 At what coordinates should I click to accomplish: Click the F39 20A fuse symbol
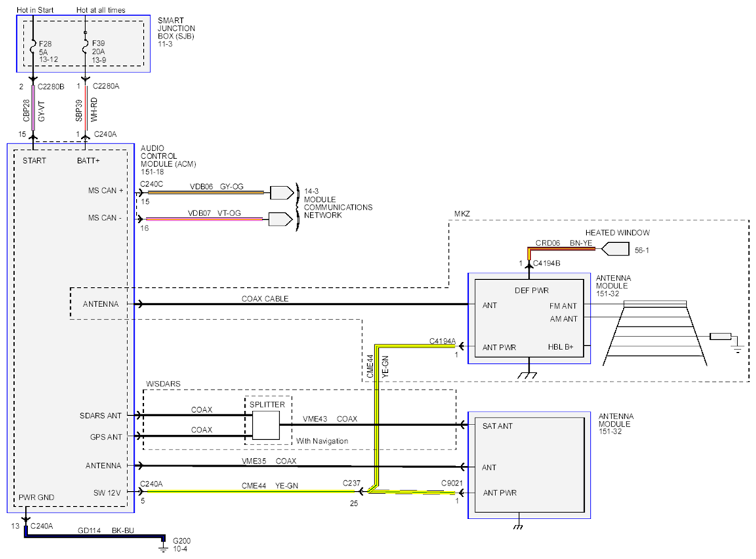(85, 47)
